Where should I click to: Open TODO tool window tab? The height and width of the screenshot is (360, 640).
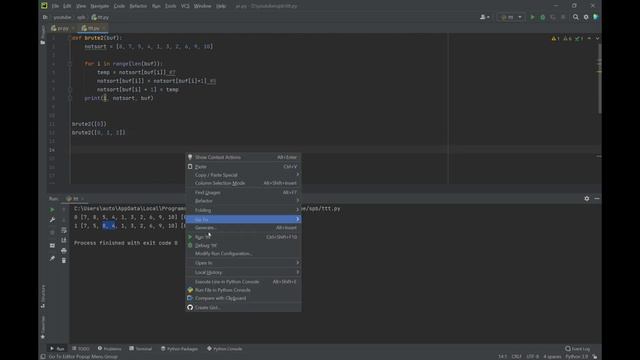coord(80,349)
